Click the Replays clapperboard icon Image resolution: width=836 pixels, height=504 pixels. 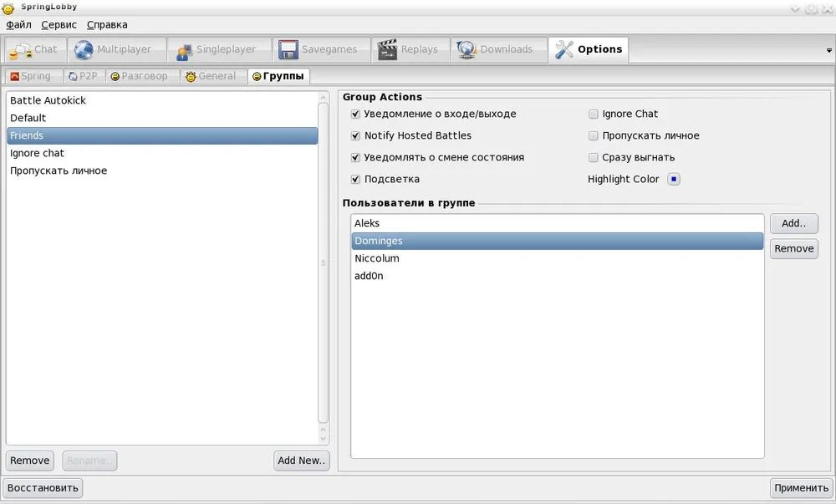coord(387,49)
